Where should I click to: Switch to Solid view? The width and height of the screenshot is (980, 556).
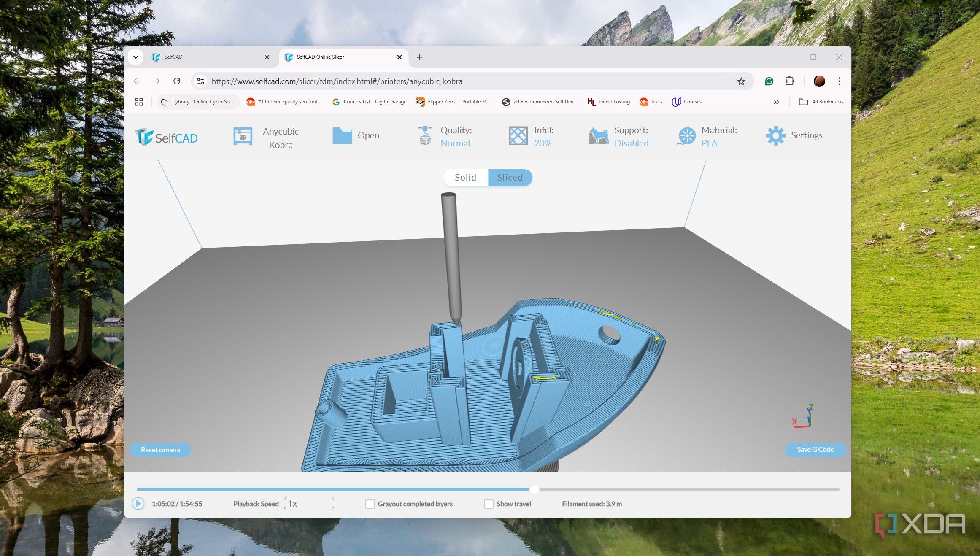465,177
